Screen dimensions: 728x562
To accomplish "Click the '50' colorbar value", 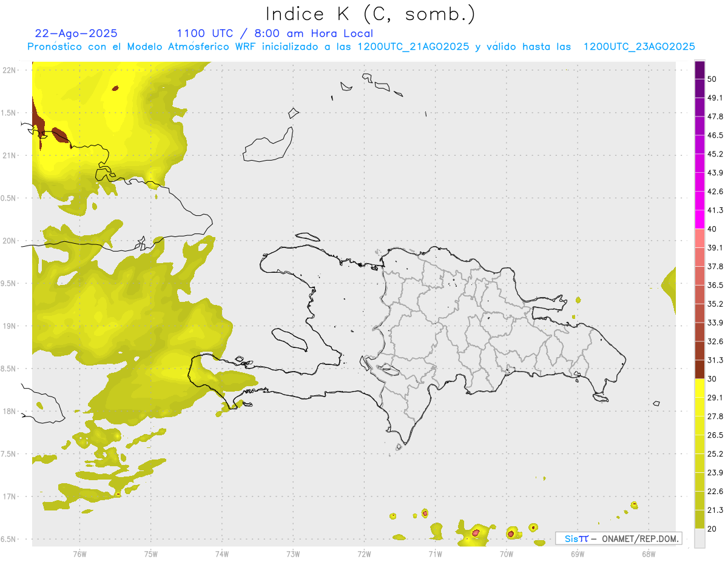I will 712,79.
